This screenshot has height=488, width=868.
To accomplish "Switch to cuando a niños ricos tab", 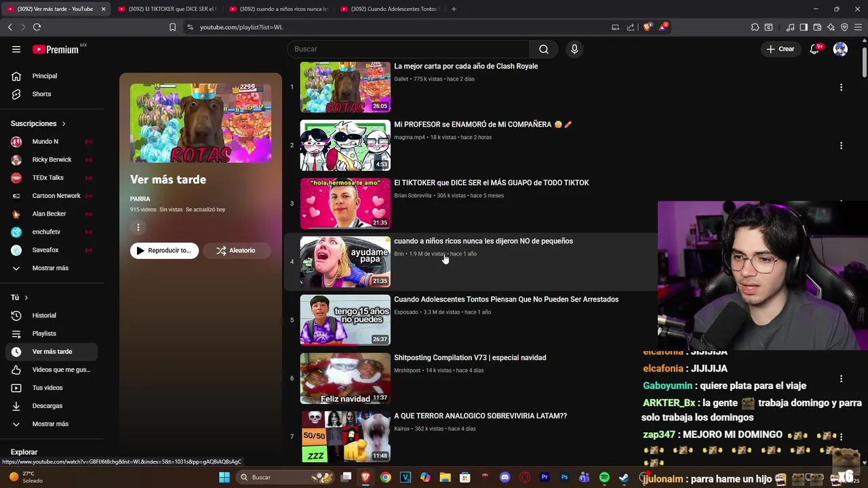I will coord(278,9).
